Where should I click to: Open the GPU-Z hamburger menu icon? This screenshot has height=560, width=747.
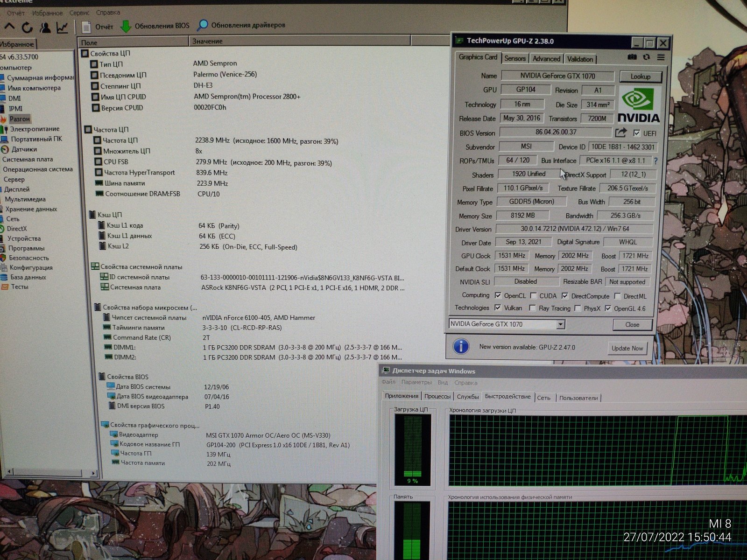tap(661, 57)
